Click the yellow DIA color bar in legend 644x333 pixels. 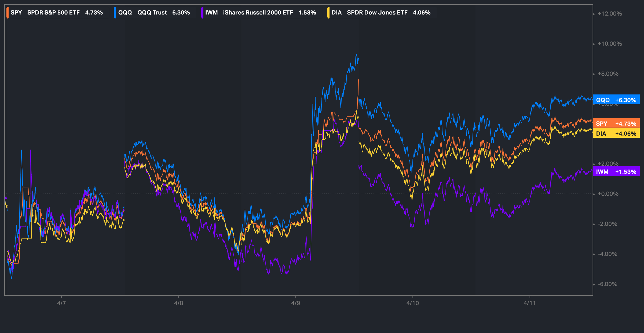pyautogui.click(x=328, y=13)
